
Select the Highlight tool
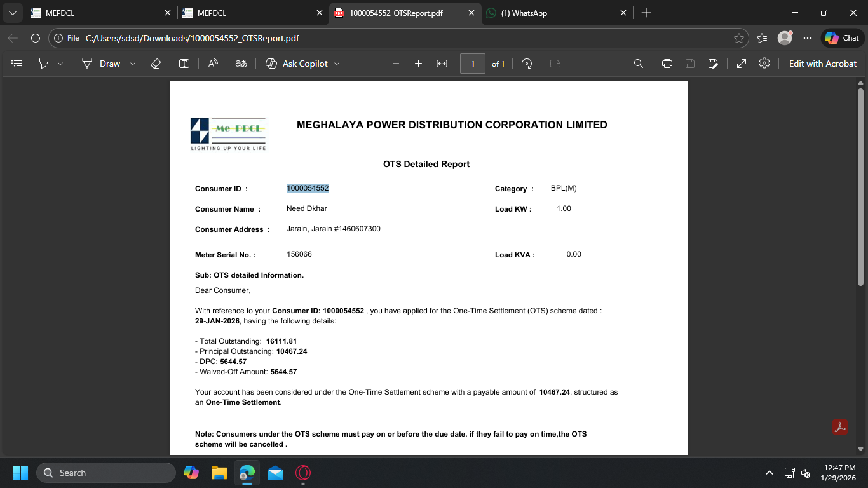coord(44,64)
